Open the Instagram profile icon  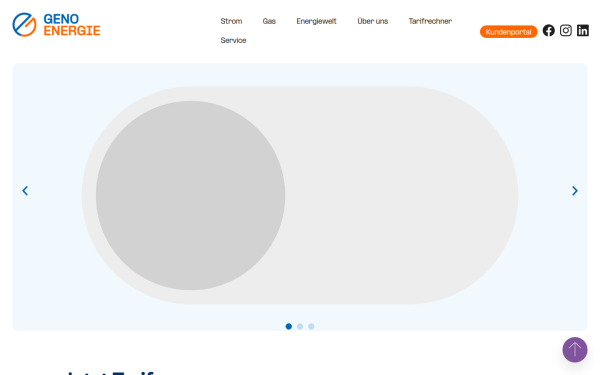566,31
